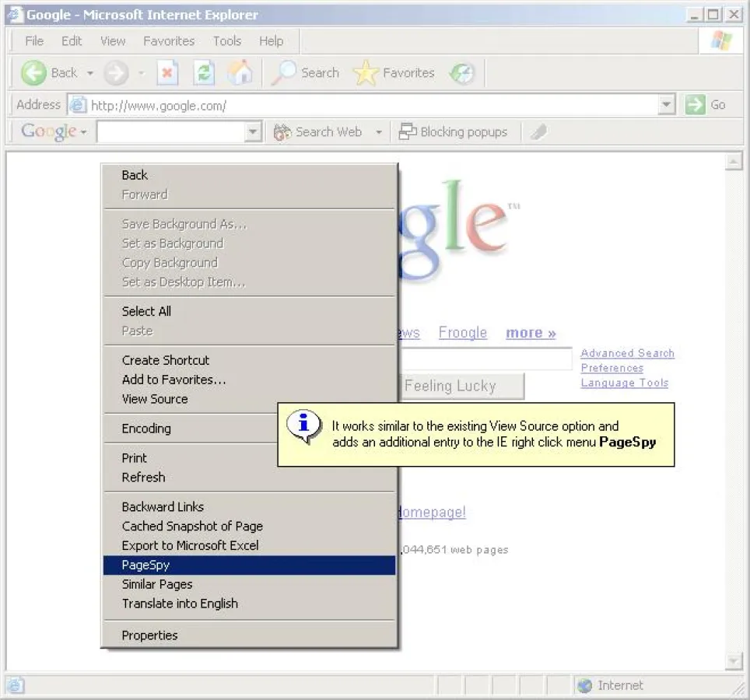Click the green Back arrow icon
The height and width of the screenshot is (700, 750).
(33, 73)
